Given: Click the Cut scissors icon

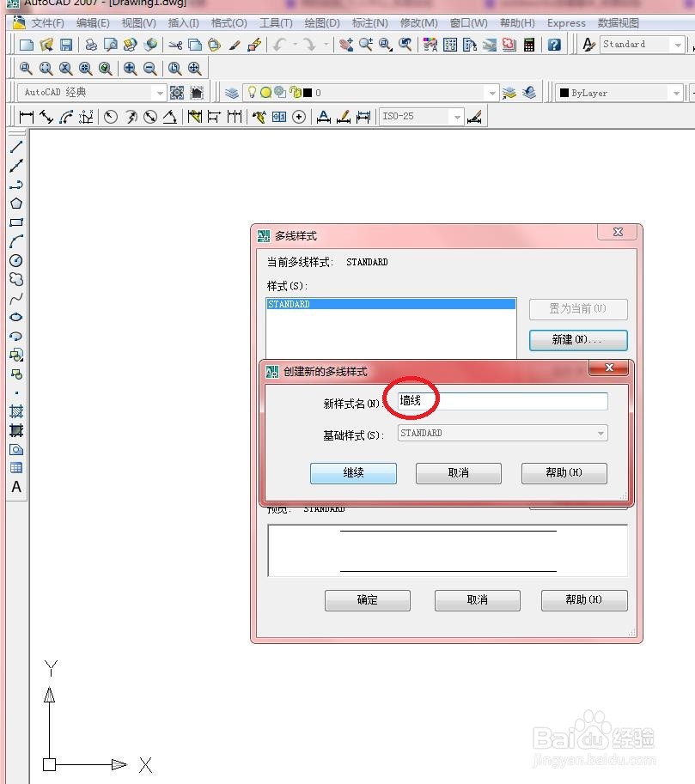Looking at the screenshot, I should pyautogui.click(x=174, y=45).
